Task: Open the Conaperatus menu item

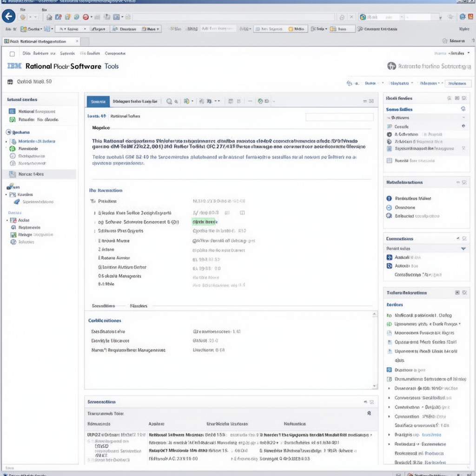Action: coord(115,53)
